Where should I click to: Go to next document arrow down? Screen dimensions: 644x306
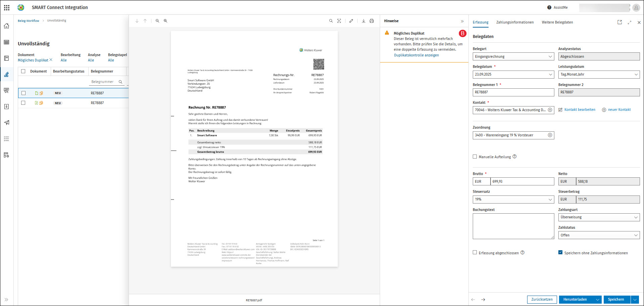click(x=137, y=21)
